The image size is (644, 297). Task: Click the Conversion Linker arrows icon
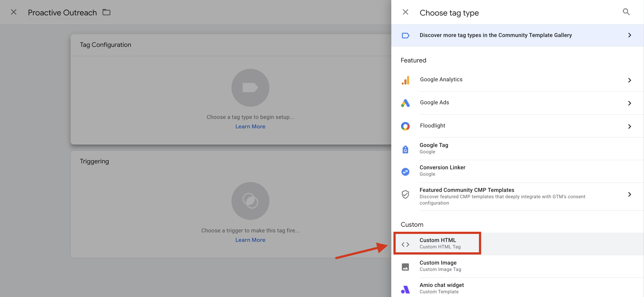click(x=405, y=171)
